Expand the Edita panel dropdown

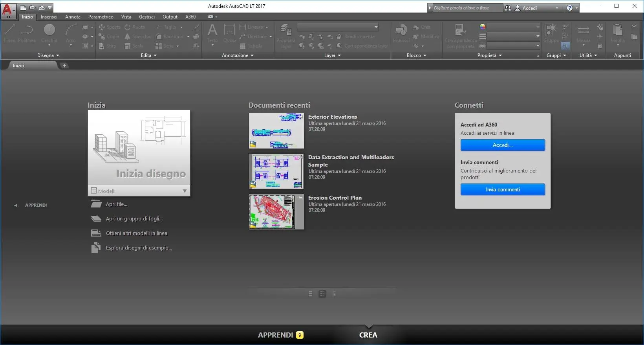[x=149, y=55]
